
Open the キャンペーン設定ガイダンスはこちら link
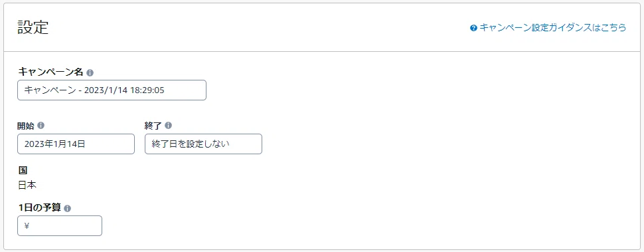point(553,28)
